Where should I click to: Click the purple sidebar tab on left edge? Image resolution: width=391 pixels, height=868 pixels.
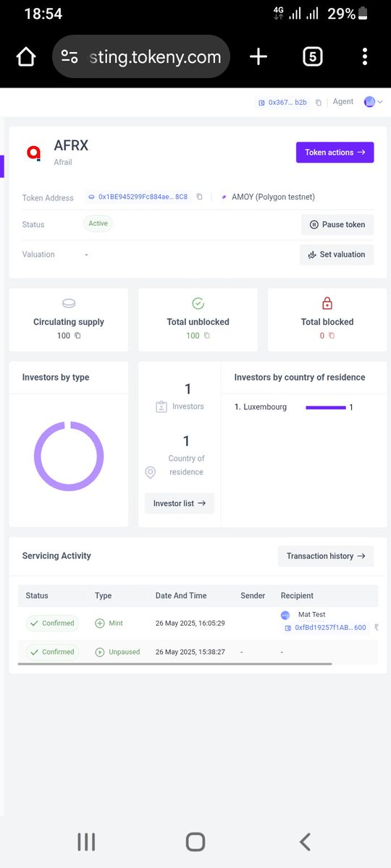pos(2,166)
